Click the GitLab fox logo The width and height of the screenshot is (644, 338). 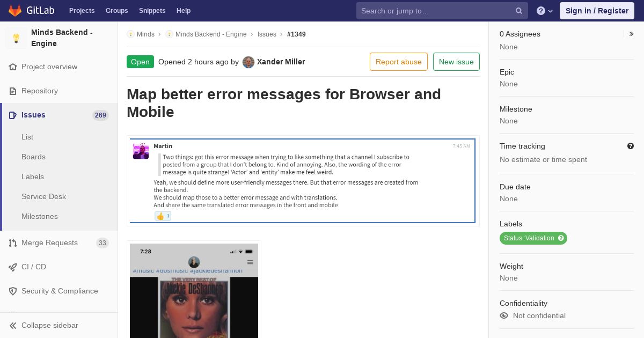pyautogui.click(x=15, y=10)
